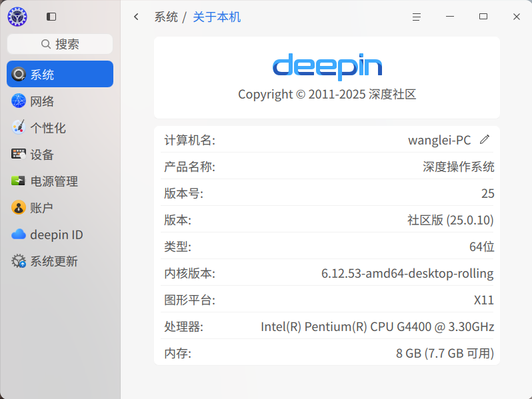Click product name 深度操作系统
Image resolution: width=532 pixels, height=399 pixels.
pyautogui.click(x=459, y=167)
